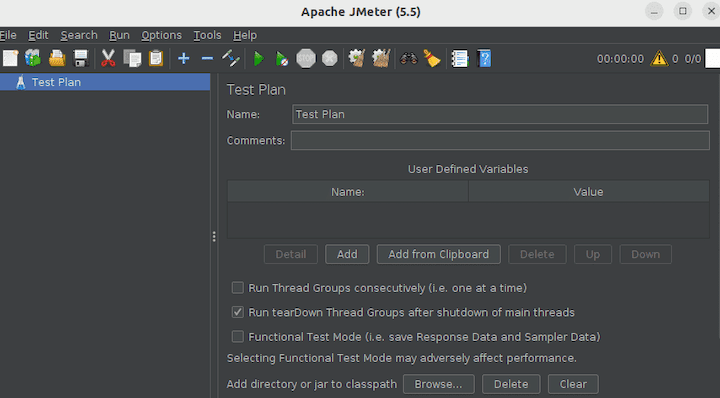Click the Shutdown test icon
Viewport: 720px width, 398px height.
[x=329, y=59]
